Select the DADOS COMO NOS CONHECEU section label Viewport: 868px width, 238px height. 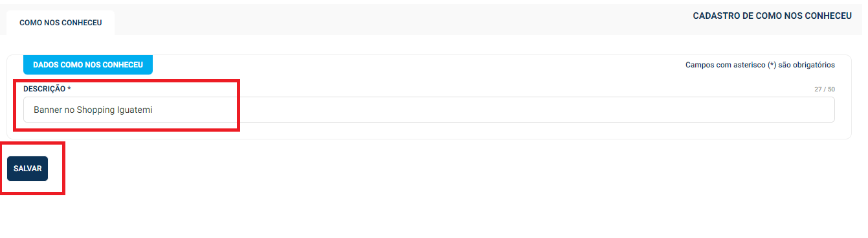pos(88,65)
